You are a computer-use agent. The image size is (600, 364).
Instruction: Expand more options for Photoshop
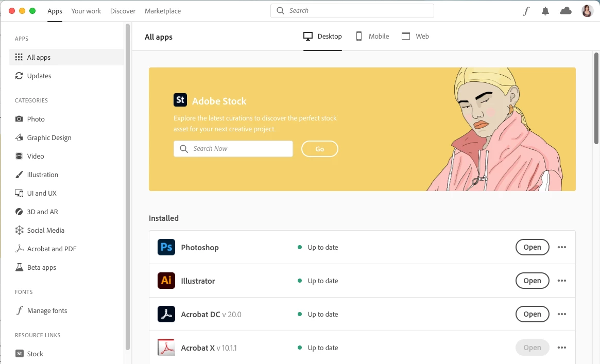pos(562,247)
